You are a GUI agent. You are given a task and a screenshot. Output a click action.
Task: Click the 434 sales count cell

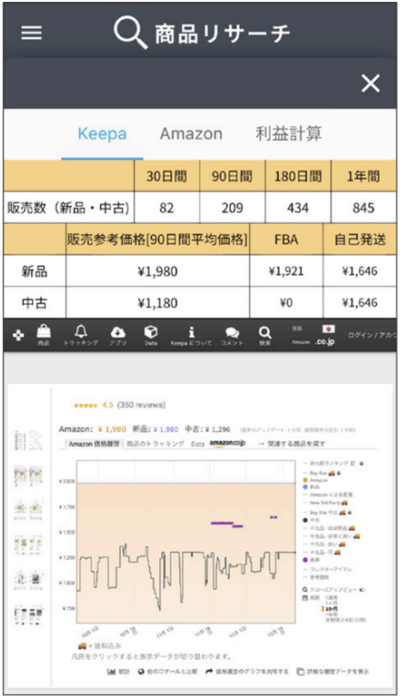[298, 208]
